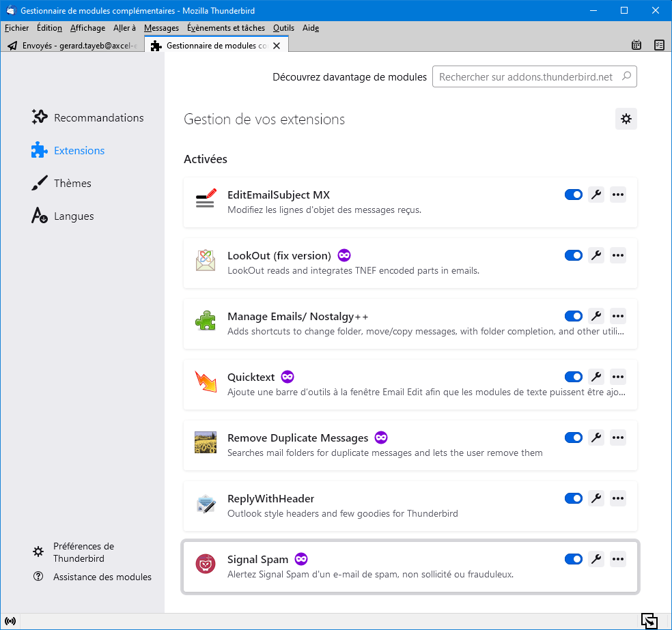Open ReplyWithHeader options wrench
672x630 pixels.
(596, 498)
